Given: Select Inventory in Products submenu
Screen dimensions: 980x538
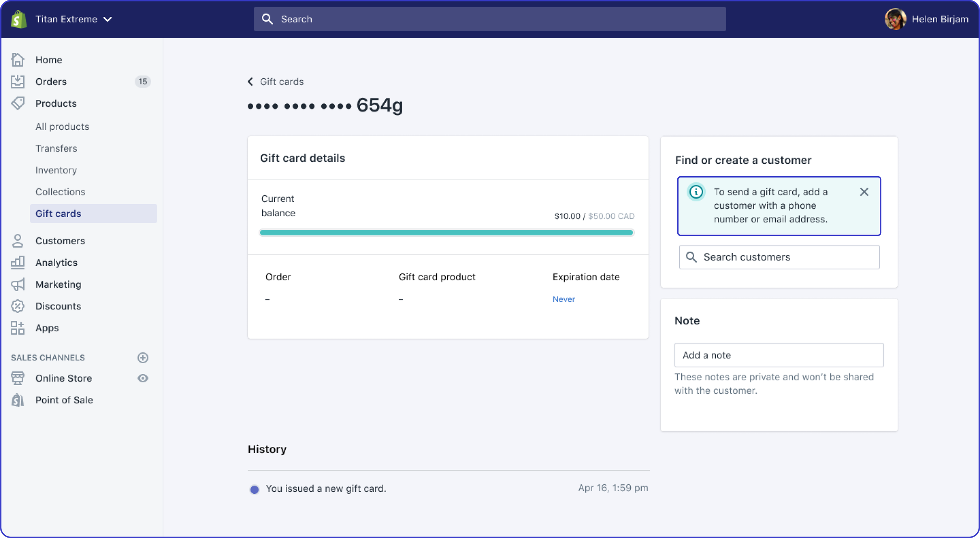Looking at the screenshot, I should pos(56,170).
